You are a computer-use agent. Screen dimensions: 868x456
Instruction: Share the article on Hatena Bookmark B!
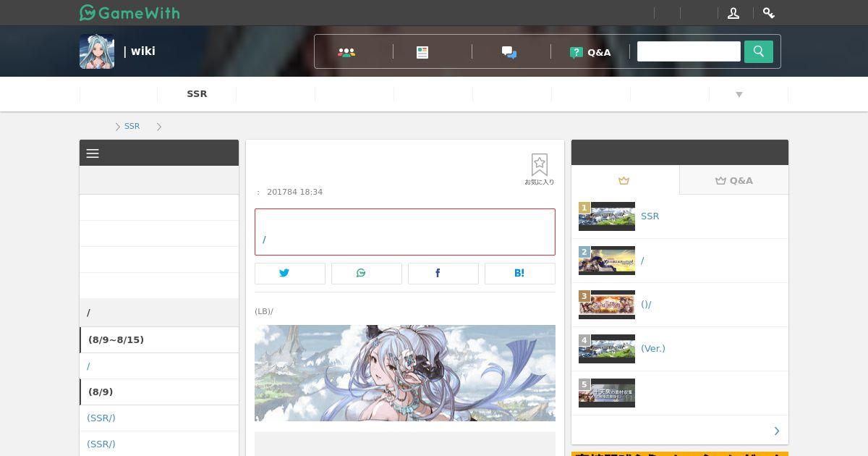pyautogui.click(x=520, y=274)
